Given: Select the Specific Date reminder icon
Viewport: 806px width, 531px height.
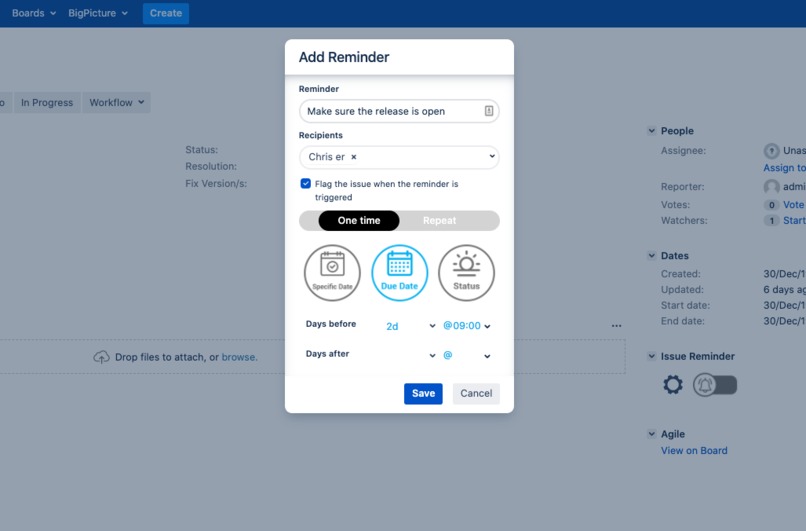Looking at the screenshot, I should (x=332, y=272).
